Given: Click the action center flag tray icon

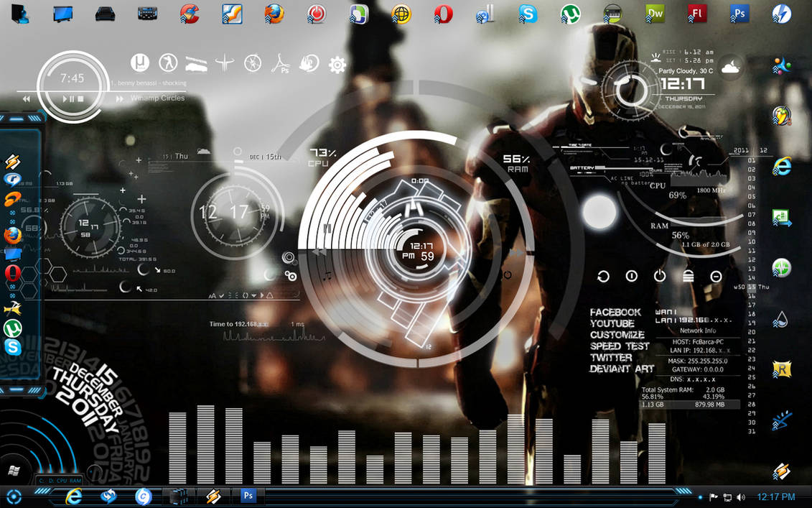Looking at the screenshot, I should click(x=713, y=497).
